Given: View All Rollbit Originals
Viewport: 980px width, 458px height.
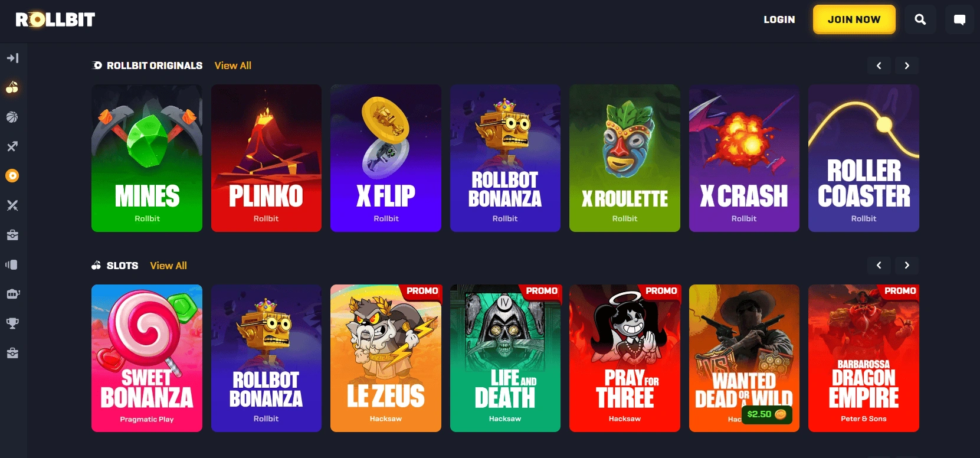Looking at the screenshot, I should tap(233, 66).
